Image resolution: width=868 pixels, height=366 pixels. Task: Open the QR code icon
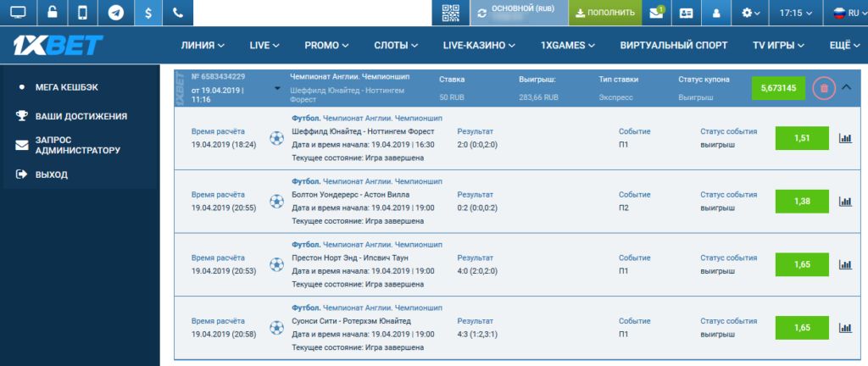(451, 13)
